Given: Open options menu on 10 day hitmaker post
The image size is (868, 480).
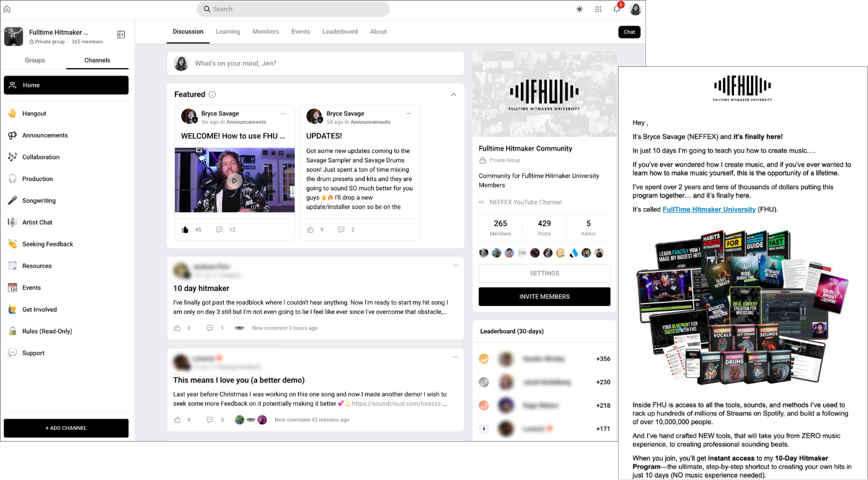Looking at the screenshot, I should click(x=455, y=265).
